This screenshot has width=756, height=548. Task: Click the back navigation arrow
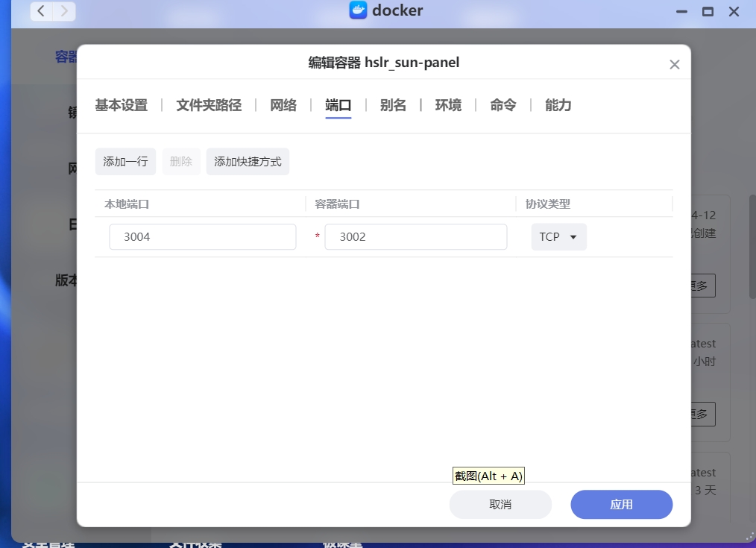coord(41,10)
